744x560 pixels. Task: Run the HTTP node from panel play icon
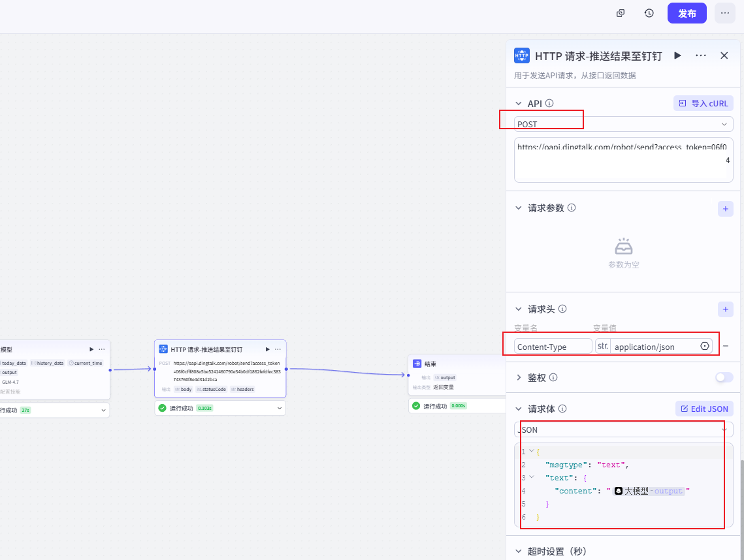677,55
